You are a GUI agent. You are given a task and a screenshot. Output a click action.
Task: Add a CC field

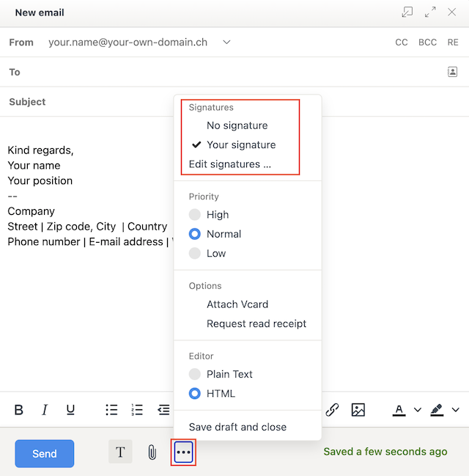click(x=402, y=43)
